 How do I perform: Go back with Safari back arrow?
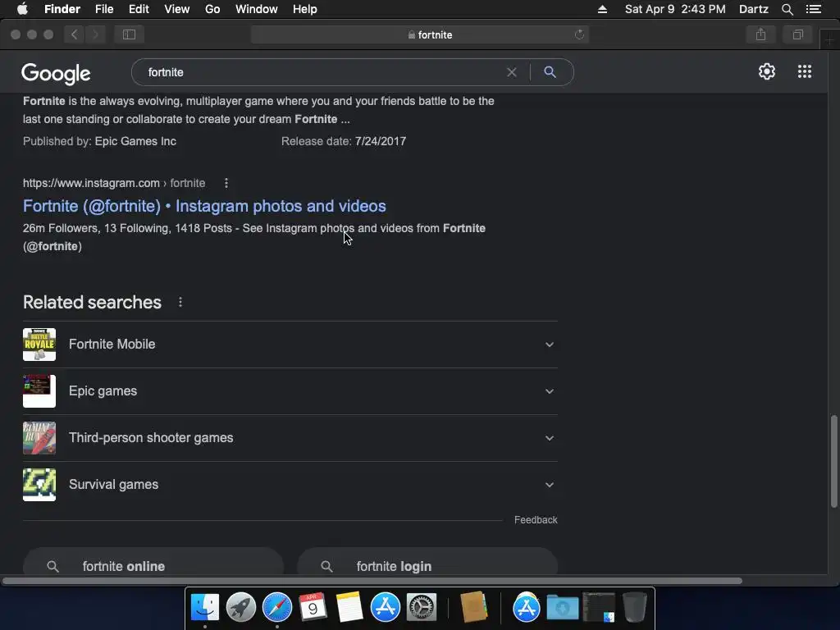tap(74, 34)
